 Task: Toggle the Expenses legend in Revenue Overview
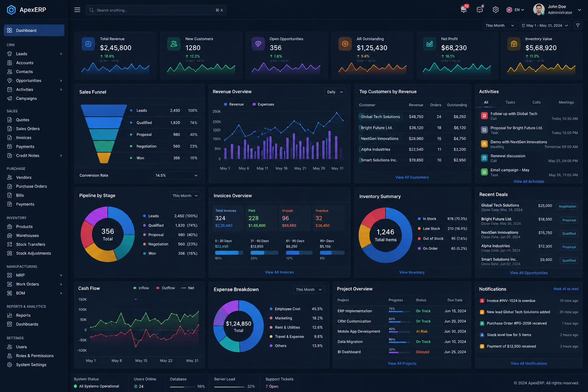tap(263, 105)
